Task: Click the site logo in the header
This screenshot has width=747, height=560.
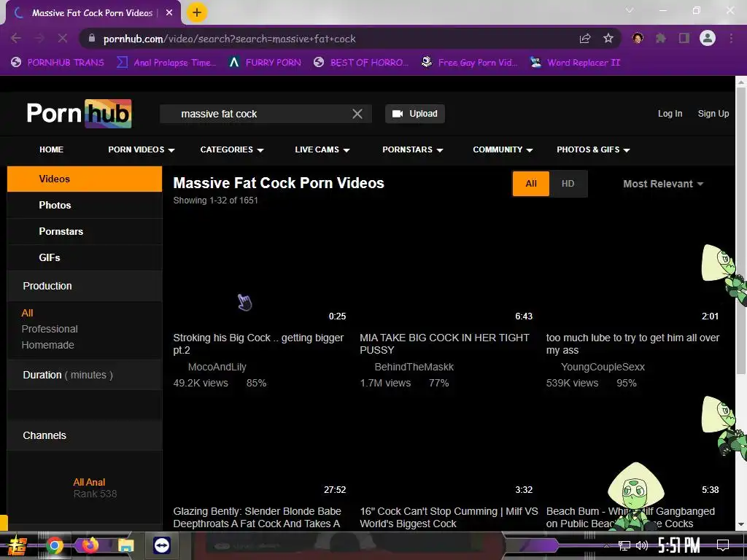Action: 79,113
